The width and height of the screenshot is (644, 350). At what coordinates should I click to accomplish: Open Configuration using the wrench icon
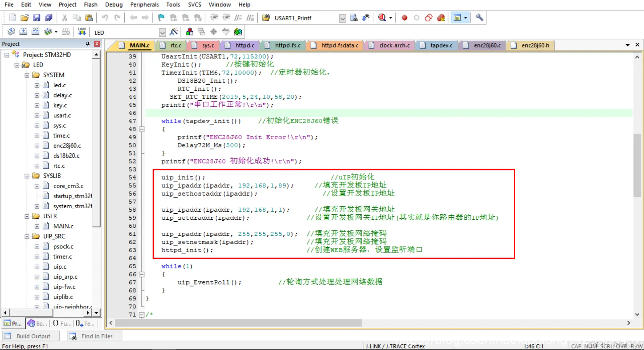(480, 17)
